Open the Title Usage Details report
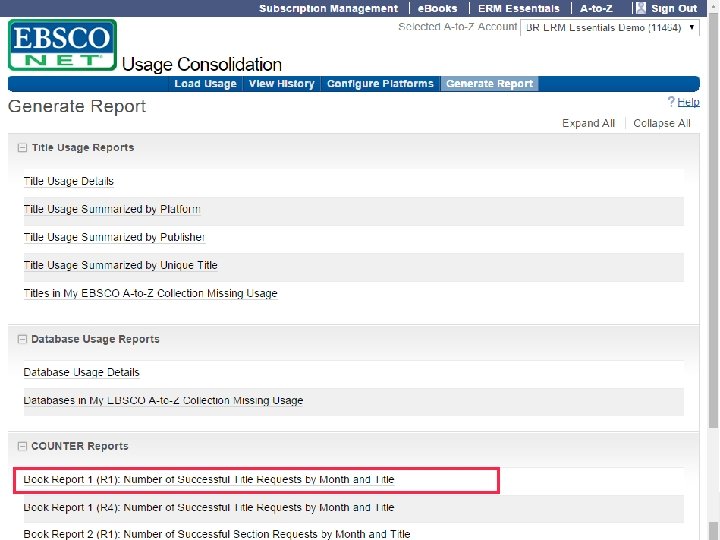The image size is (720, 540). (68, 181)
